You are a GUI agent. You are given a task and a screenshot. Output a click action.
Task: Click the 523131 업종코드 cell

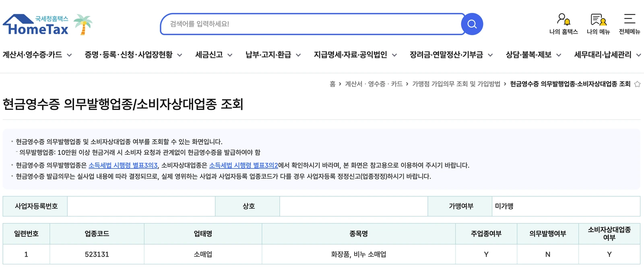pos(97,254)
